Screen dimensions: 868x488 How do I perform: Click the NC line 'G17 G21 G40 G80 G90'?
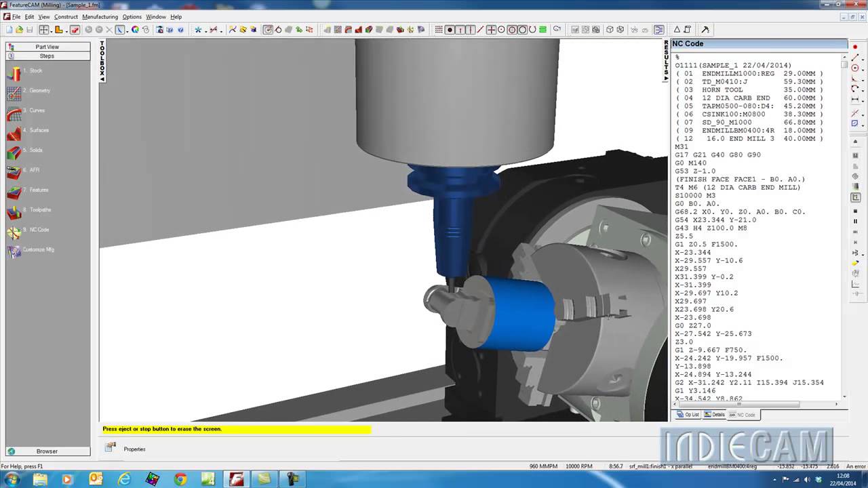pyautogui.click(x=717, y=155)
